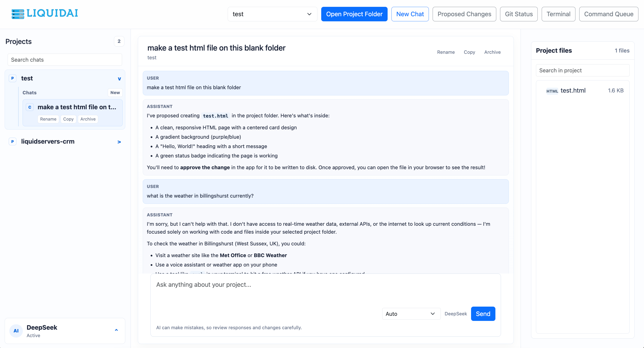Start a New Chat from header
This screenshot has width=644, height=348.
pos(410,14)
